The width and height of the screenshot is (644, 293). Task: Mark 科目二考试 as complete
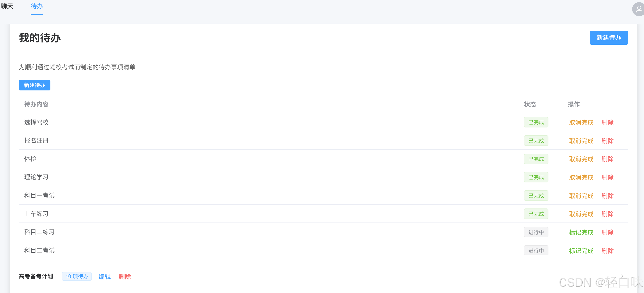581,251
